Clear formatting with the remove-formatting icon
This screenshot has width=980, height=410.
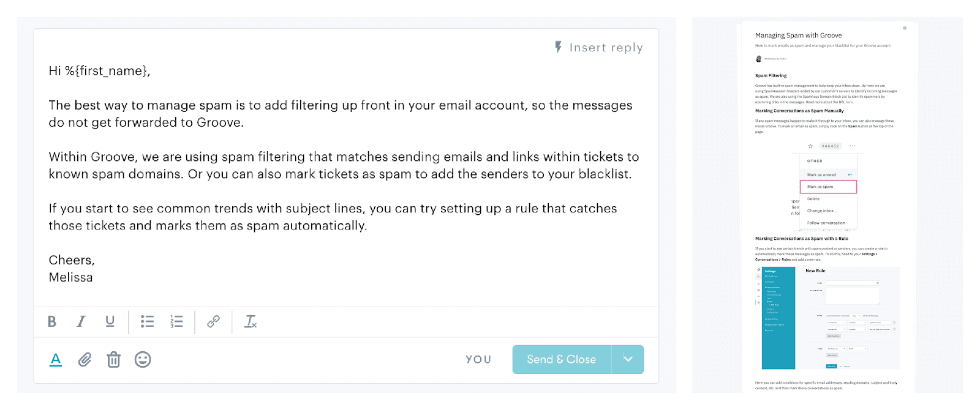pos(251,322)
